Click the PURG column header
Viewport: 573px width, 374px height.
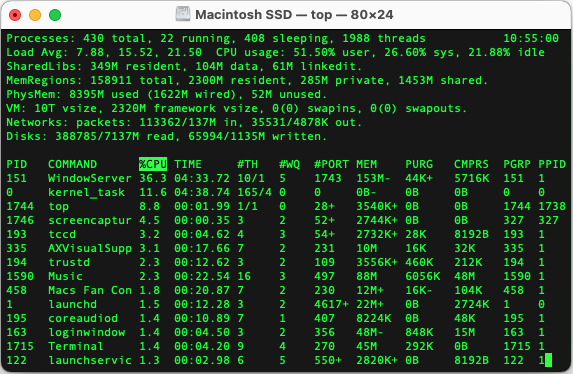pyautogui.click(x=419, y=164)
